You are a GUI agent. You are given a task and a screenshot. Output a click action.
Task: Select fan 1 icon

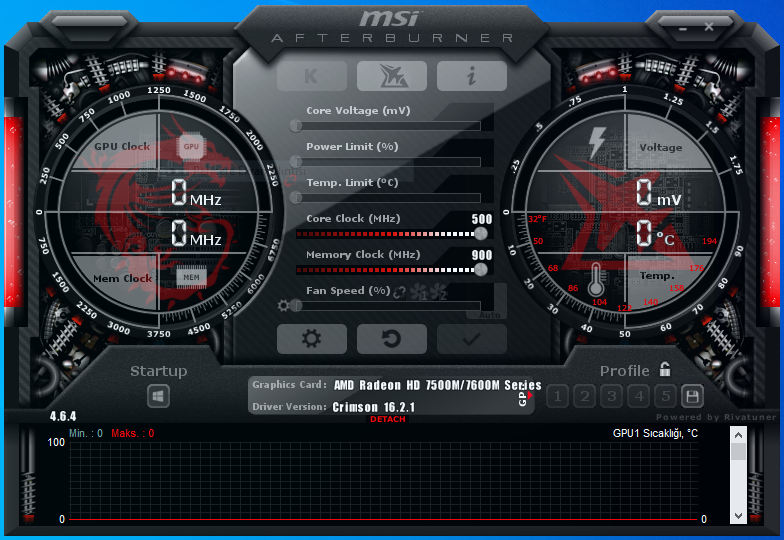[418, 292]
